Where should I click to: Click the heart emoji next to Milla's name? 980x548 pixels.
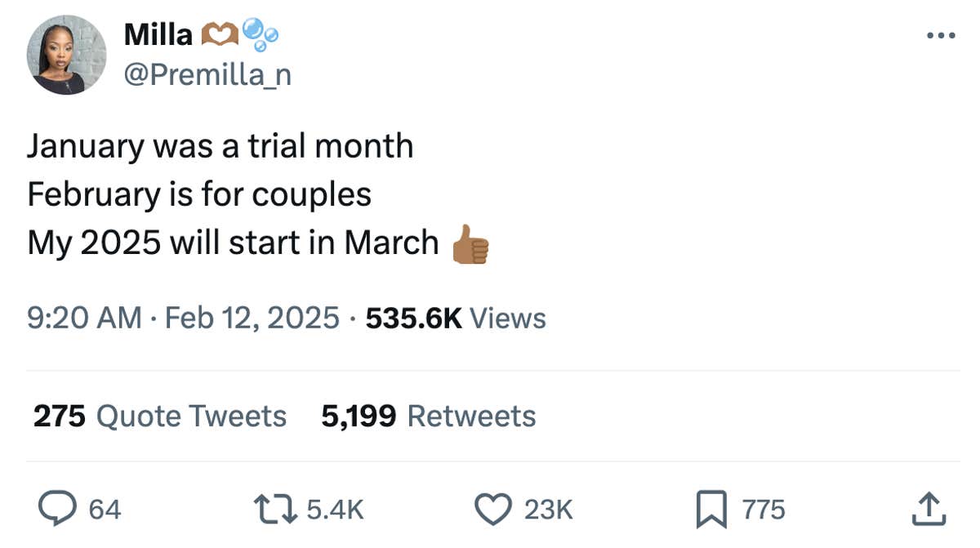click(220, 33)
